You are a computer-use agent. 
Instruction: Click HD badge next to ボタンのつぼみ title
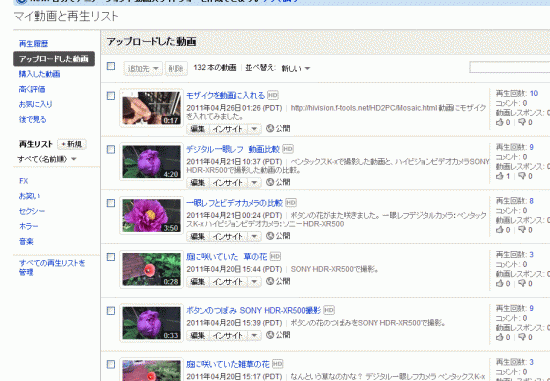click(x=329, y=310)
